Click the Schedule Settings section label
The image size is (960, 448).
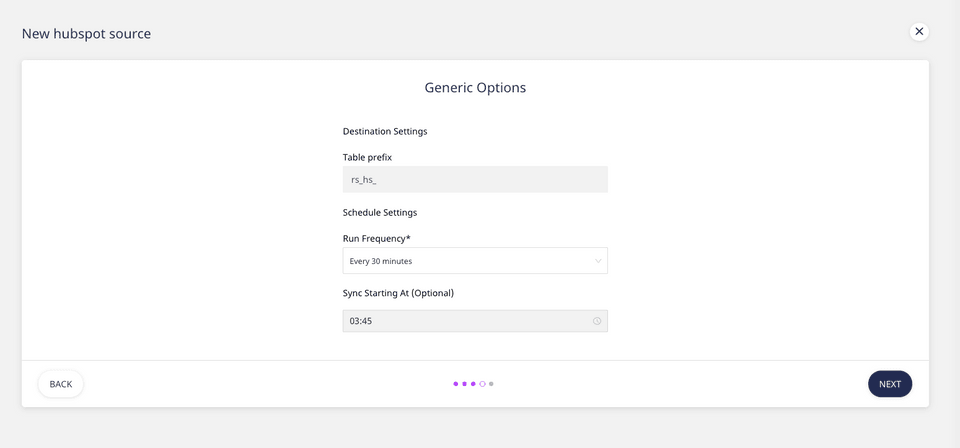pos(379,213)
